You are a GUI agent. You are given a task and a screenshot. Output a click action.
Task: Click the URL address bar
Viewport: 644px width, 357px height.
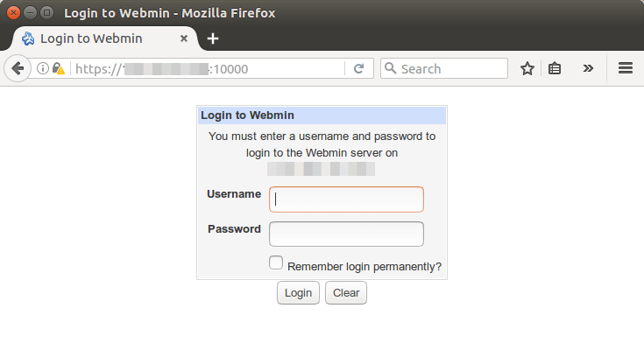coord(289,68)
